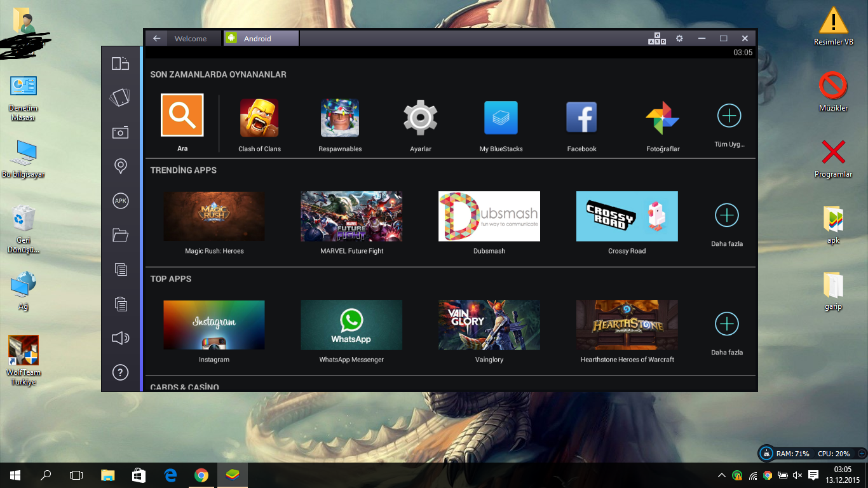Take a screenshot with the sidebar camera icon
The image size is (868, 488).
120,132
